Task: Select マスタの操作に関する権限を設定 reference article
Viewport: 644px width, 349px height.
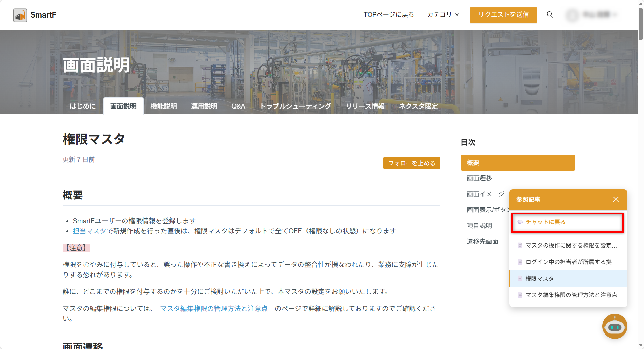Action: (571, 245)
